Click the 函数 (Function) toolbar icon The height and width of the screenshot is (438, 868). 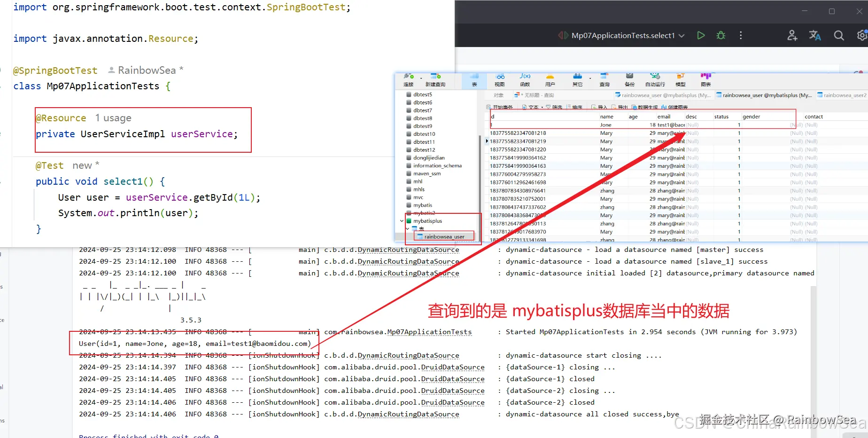click(x=525, y=80)
